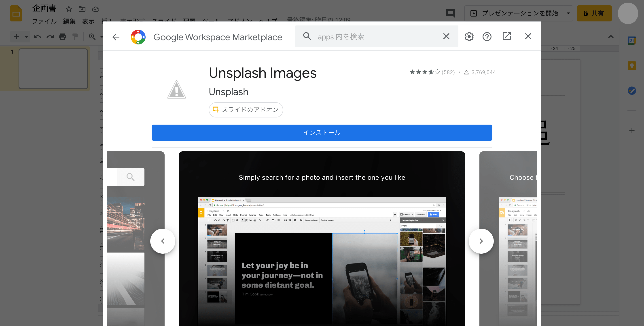This screenshot has width=644, height=326.
Task: Open the 編集 menu
Action: click(69, 21)
